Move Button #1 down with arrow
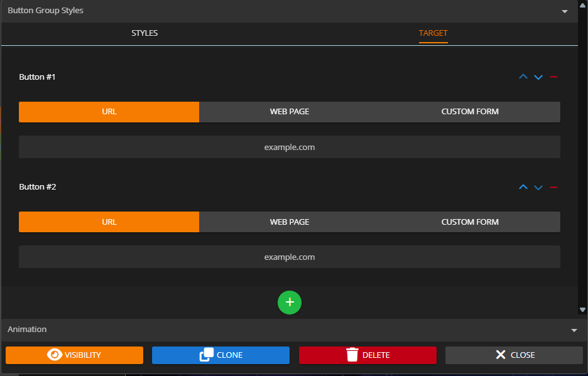Viewport: 588px width, 376px height. click(x=538, y=77)
